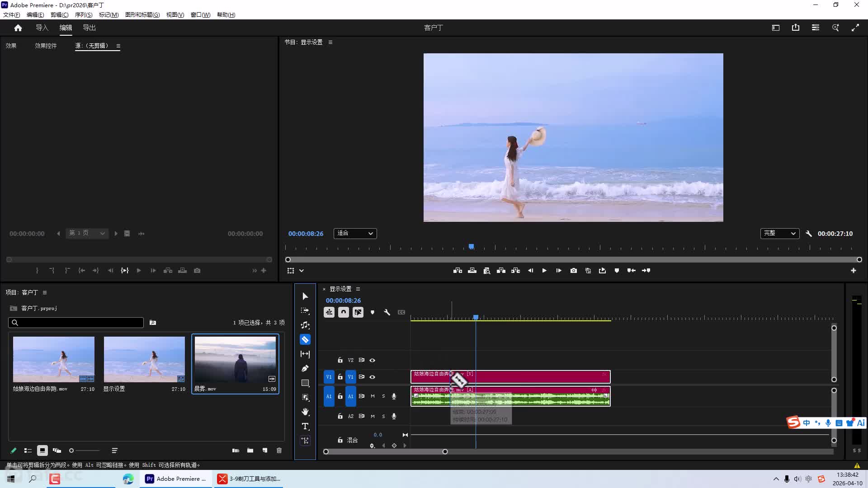
Task: Open the 第 1 页 page dropdown
Action: pos(87,233)
